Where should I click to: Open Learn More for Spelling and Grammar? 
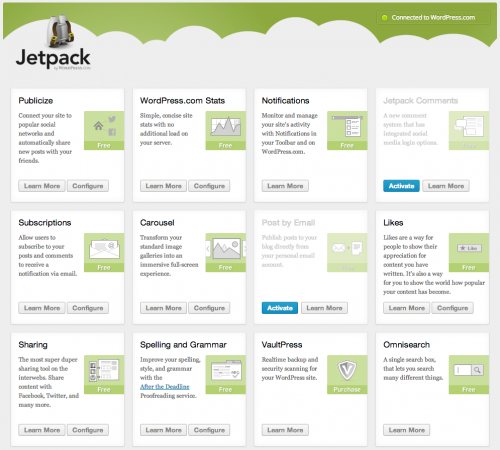coord(163,430)
